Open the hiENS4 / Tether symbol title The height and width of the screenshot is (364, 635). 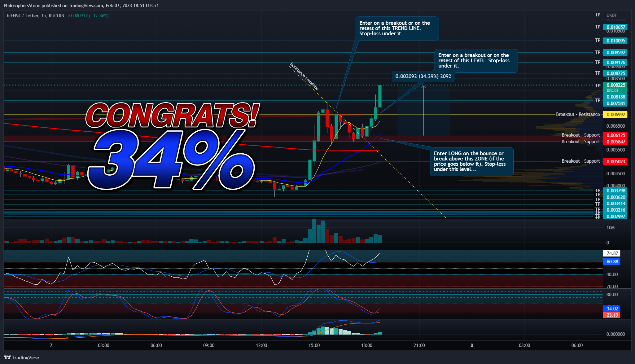tap(35, 15)
